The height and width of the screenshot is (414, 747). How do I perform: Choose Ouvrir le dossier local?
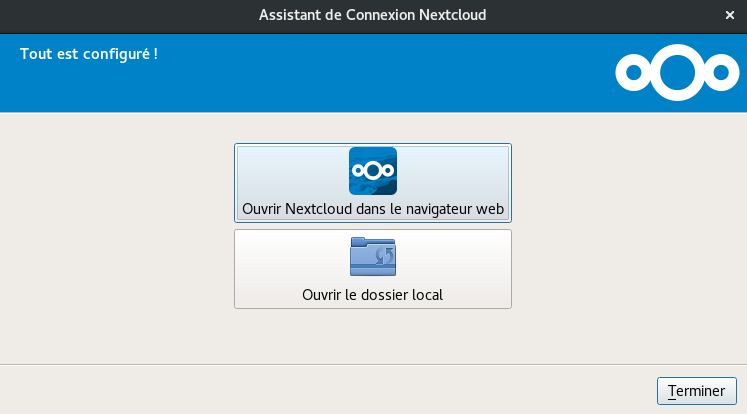click(x=372, y=269)
